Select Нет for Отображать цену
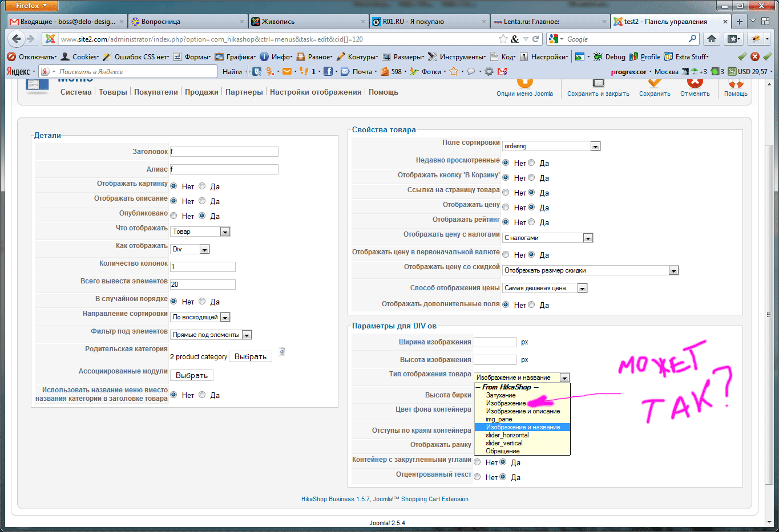Image resolution: width=779 pixels, height=532 pixels. [x=506, y=207]
